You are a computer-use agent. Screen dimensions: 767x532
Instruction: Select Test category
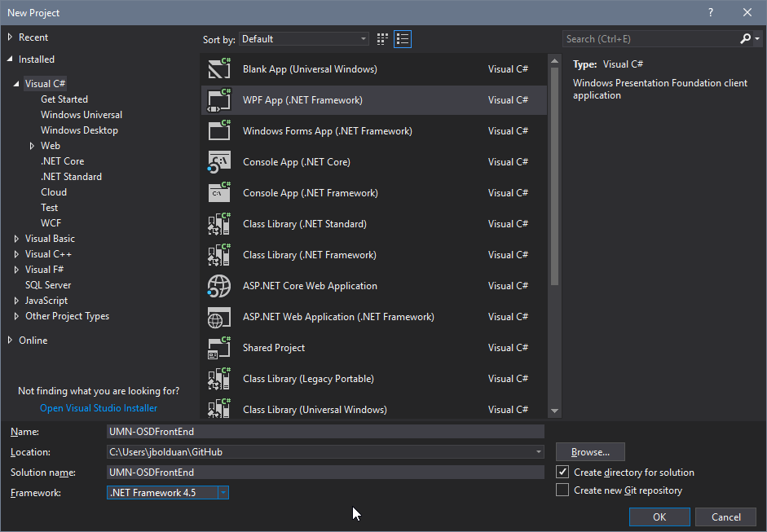pyautogui.click(x=50, y=207)
